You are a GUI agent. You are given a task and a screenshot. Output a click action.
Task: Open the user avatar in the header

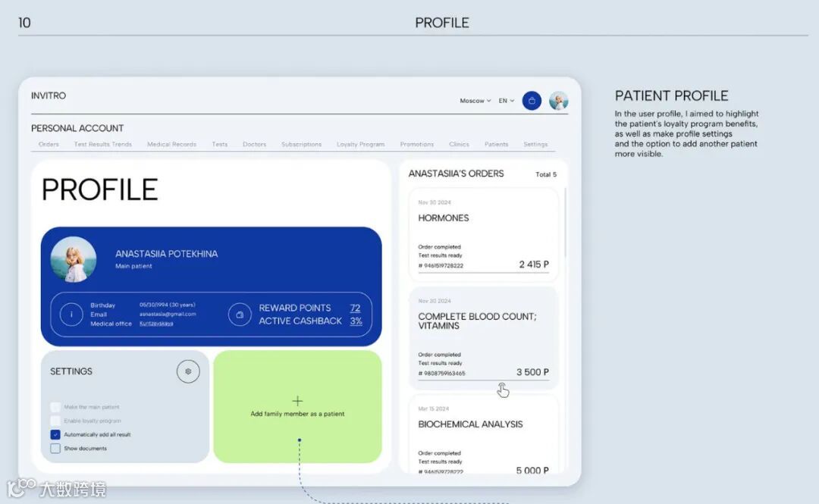point(558,101)
